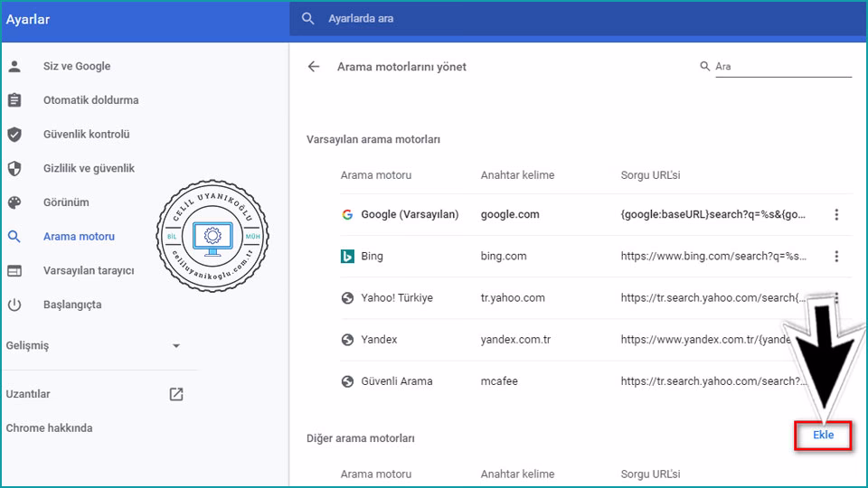Select Otomatik doldurma in the sidebar

coord(90,100)
